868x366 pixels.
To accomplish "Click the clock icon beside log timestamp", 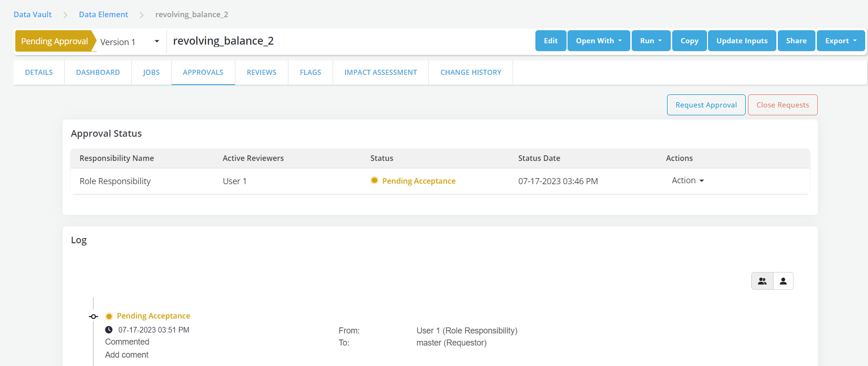I will pos(109,330).
